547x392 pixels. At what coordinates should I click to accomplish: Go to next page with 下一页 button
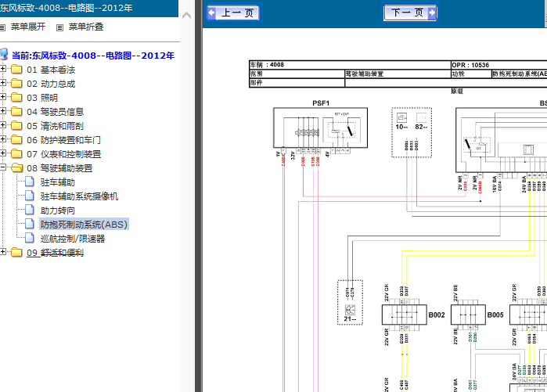click(x=410, y=13)
